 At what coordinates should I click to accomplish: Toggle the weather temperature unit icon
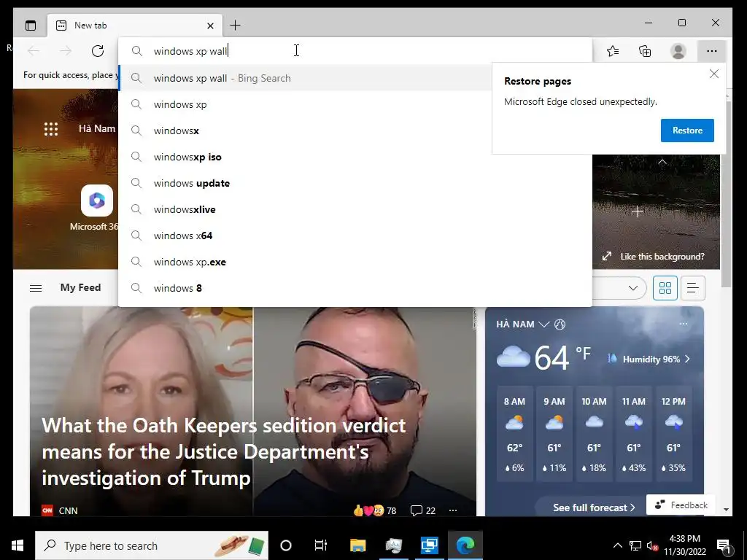tap(560, 324)
